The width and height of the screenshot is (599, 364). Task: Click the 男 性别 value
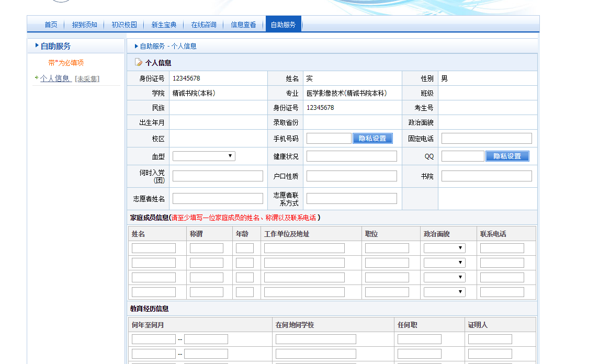[444, 78]
